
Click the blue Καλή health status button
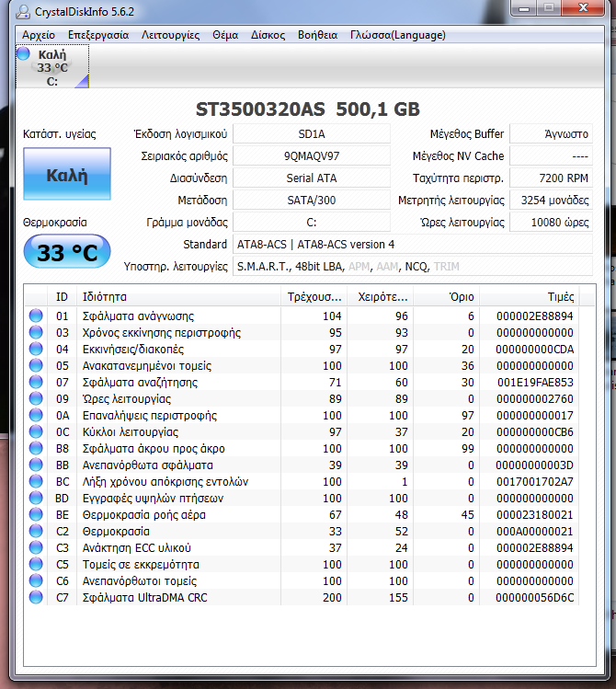point(67,174)
